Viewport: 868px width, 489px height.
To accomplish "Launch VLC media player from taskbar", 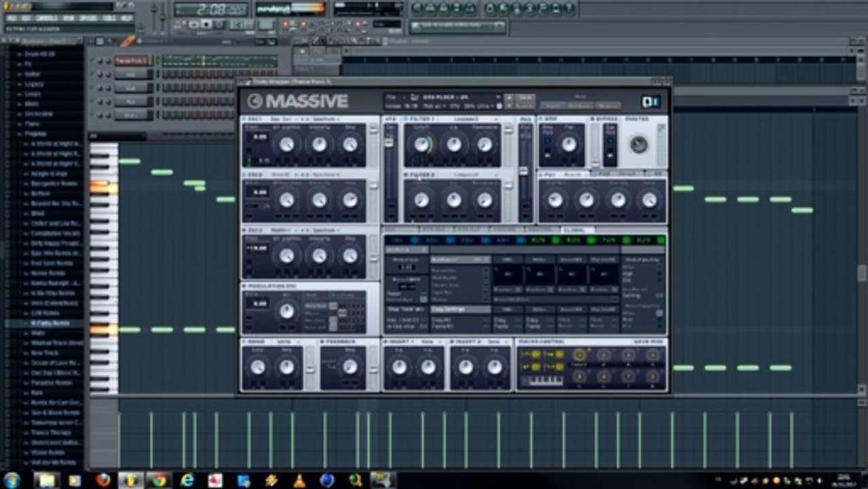I will click(x=299, y=480).
